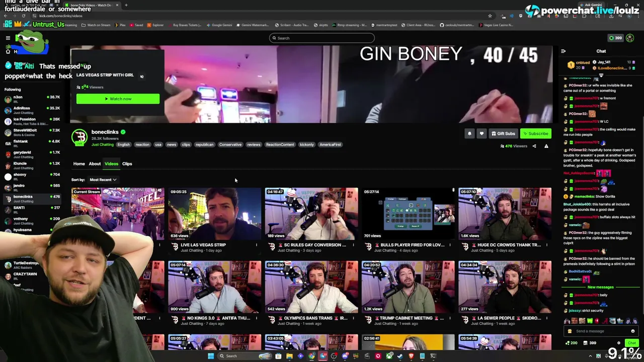
Task: Open the shop 399 icon
Action: tap(590, 343)
